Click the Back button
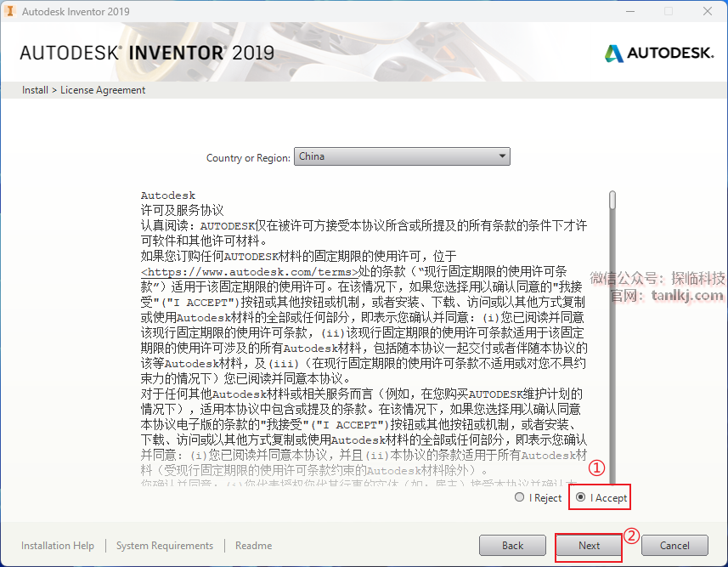The width and height of the screenshot is (728, 567). point(512,546)
